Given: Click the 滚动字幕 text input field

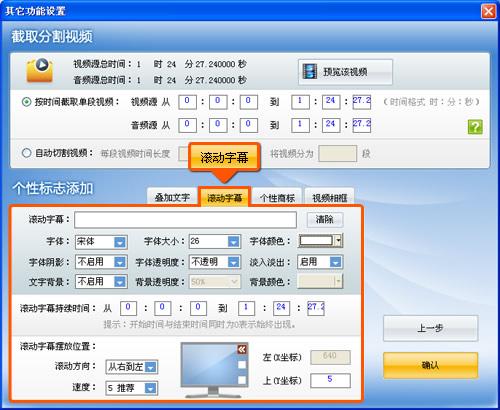Looking at the screenshot, I should pos(185,220).
